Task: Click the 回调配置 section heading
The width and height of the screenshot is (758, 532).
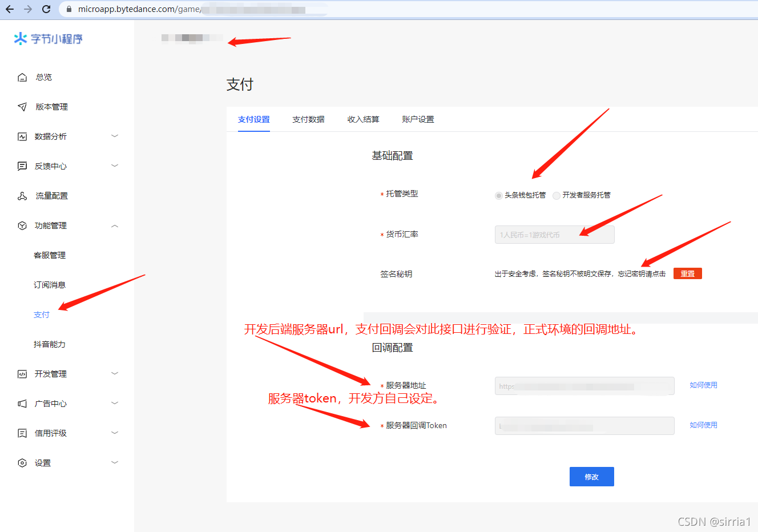Action: (393, 348)
